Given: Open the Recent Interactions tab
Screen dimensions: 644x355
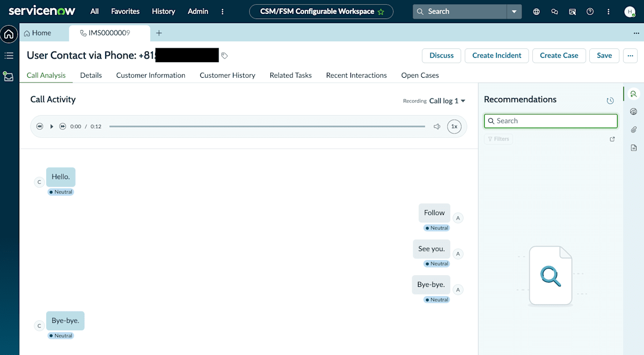Looking at the screenshot, I should coord(356,75).
